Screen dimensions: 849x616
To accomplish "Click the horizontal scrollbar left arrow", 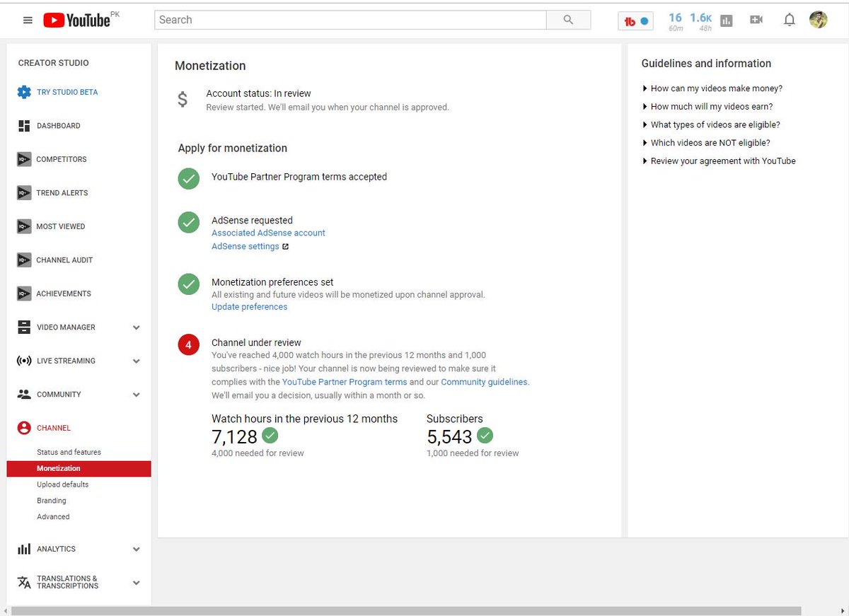I will click(x=6, y=610).
